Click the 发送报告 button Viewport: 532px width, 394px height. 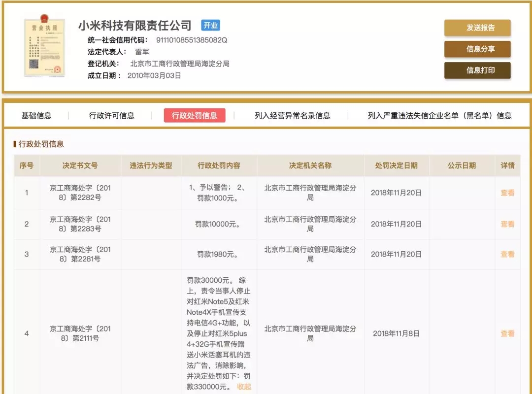477,28
